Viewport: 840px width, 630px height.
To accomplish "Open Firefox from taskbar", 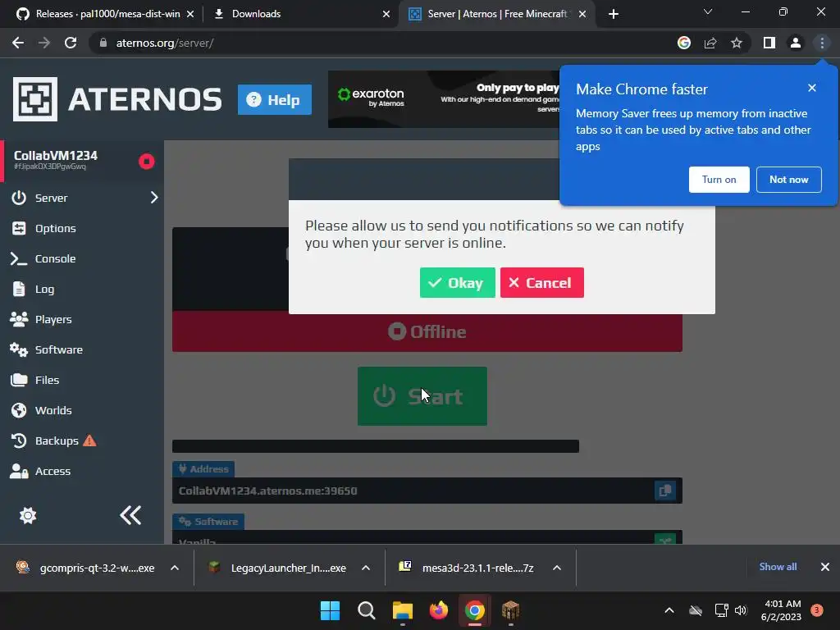I will point(438,610).
